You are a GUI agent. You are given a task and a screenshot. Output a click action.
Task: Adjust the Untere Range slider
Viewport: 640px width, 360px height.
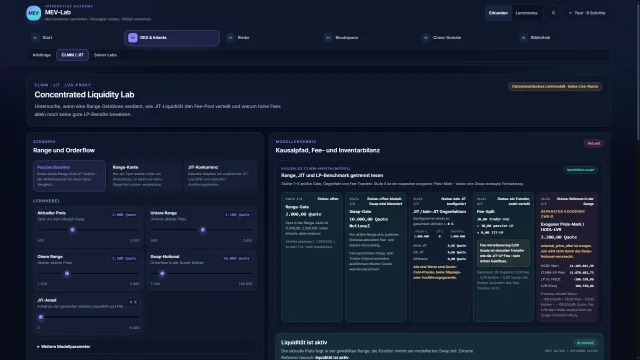point(201,230)
